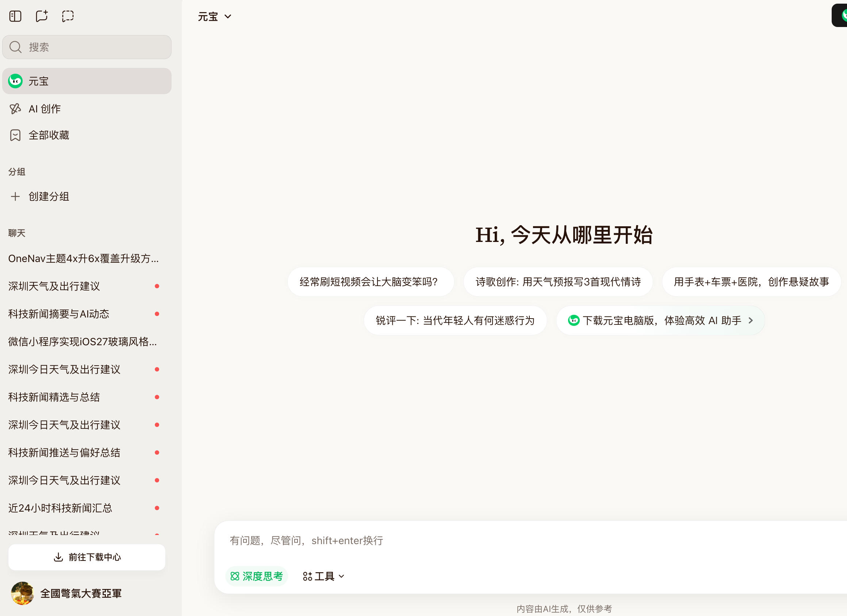Click 前往下载中心 button

(87, 557)
